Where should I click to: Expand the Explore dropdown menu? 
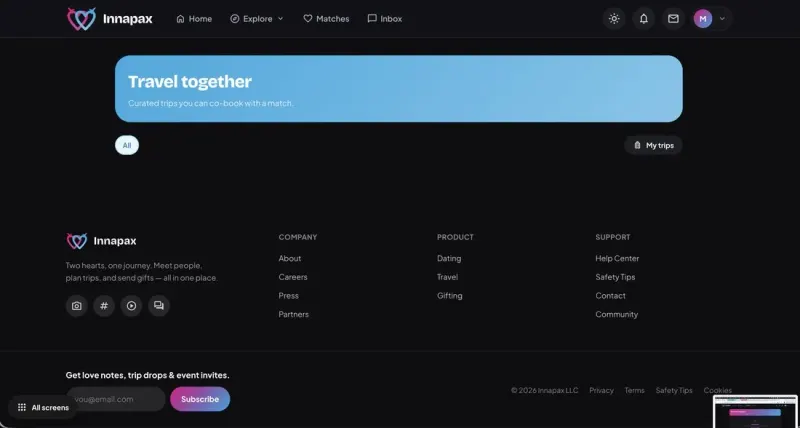pyautogui.click(x=257, y=19)
